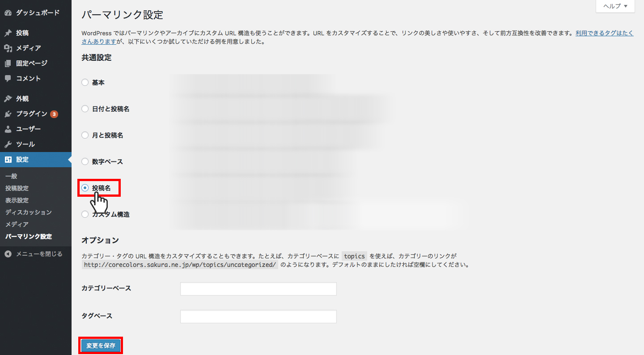Collapse sidebar with メニューを閉じる
644x355 pixels.
36,254
